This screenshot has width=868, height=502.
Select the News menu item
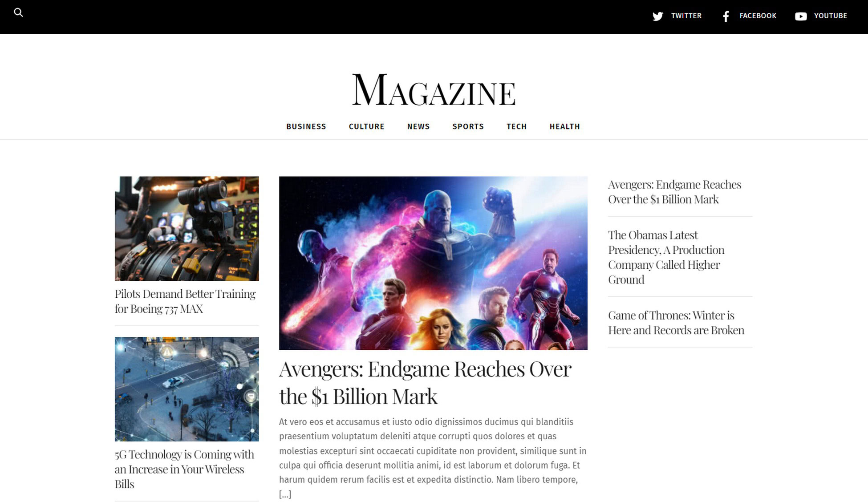418,126
